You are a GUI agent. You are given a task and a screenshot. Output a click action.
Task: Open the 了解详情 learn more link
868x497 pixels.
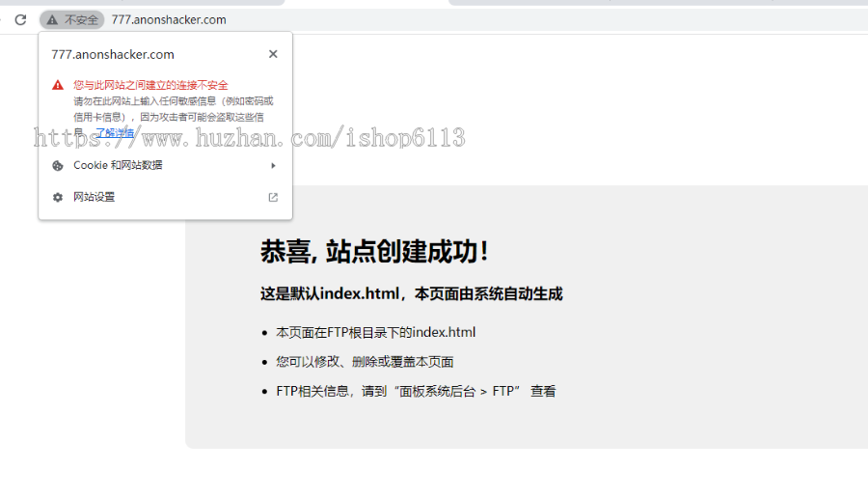115,132
